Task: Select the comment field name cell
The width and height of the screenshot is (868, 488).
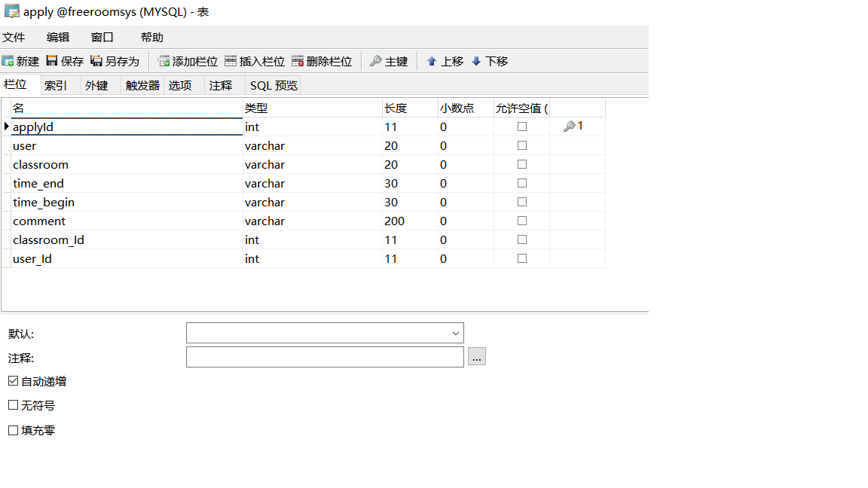Action: click(127, 221)
